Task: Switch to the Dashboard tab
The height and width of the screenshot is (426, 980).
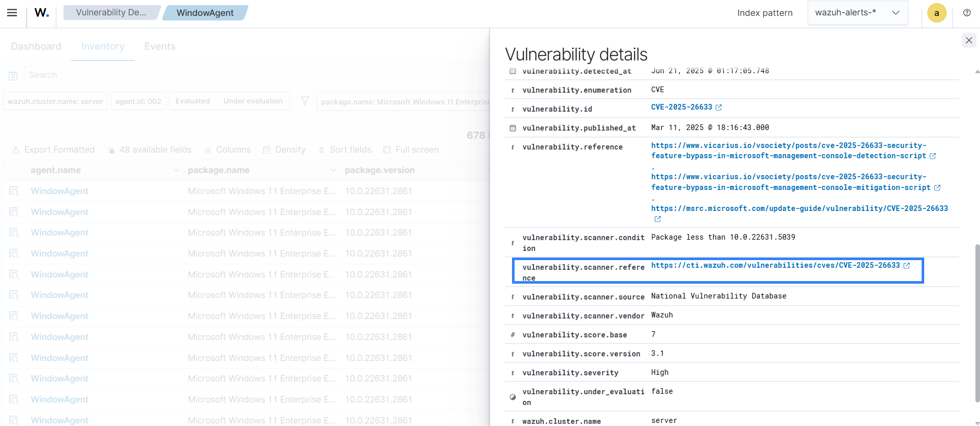Action: pyautogui.click(x=36, y=47)
